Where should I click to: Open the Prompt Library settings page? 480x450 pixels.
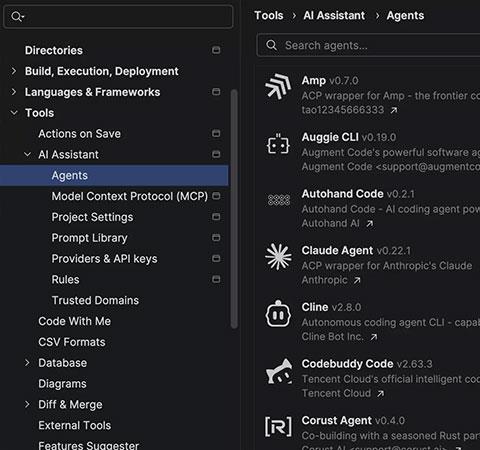tap(89, 238)
